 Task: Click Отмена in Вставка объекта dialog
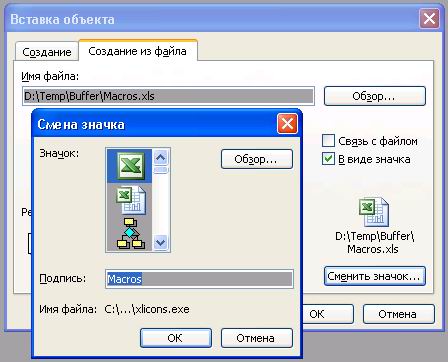[399, 314]
